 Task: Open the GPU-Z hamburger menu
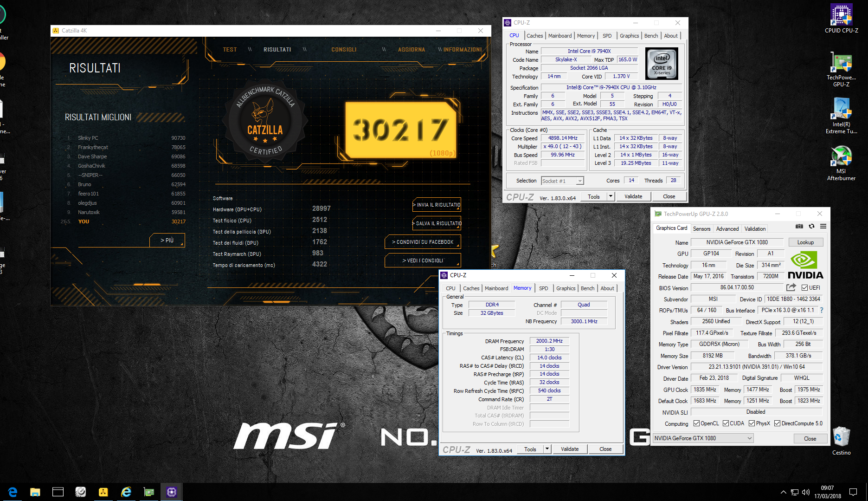(x=823, y=227)
